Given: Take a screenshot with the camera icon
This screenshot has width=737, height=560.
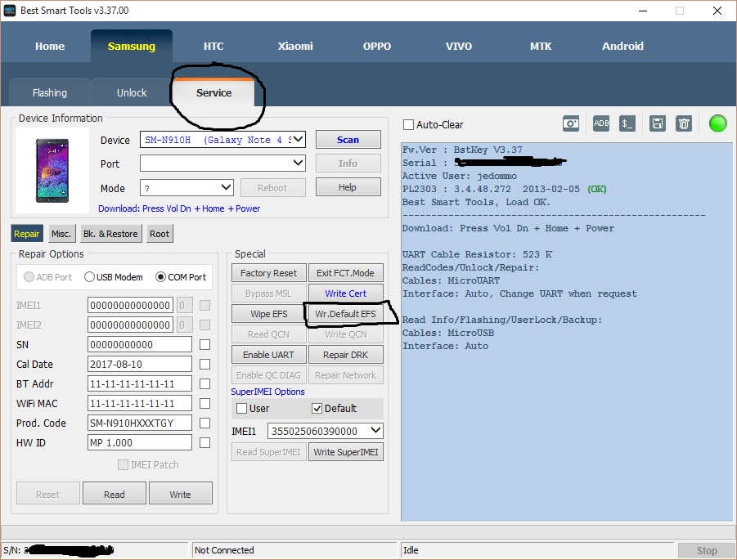Looking at the screenshot, I should coord(571,124).
